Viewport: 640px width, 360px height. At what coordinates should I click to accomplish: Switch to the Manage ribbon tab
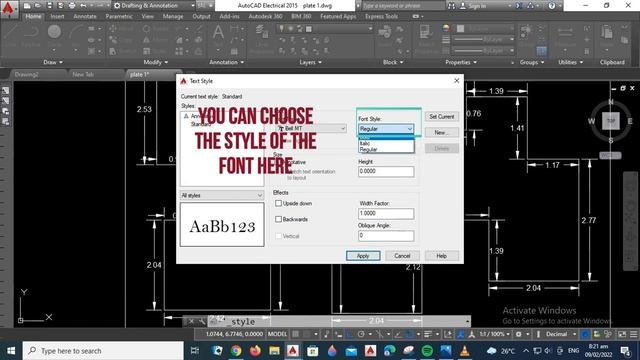173,16
